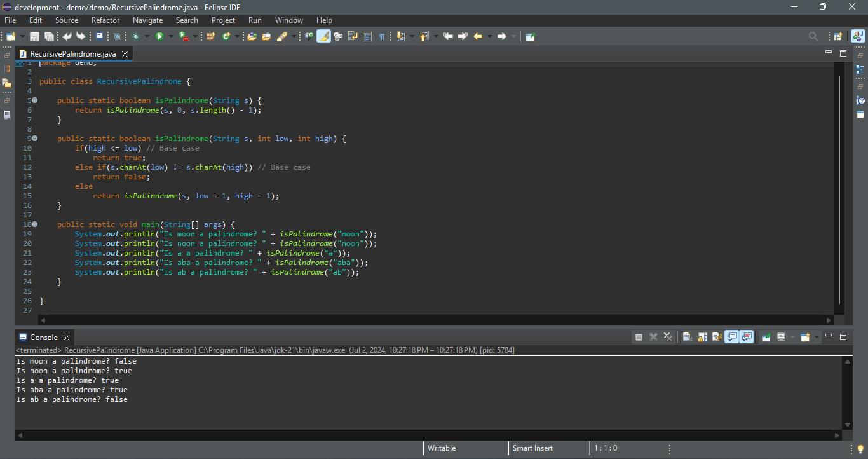Screen dimensions: 868x459
Task: Open the Run button dropdown arrow
Action: [170, 36]
